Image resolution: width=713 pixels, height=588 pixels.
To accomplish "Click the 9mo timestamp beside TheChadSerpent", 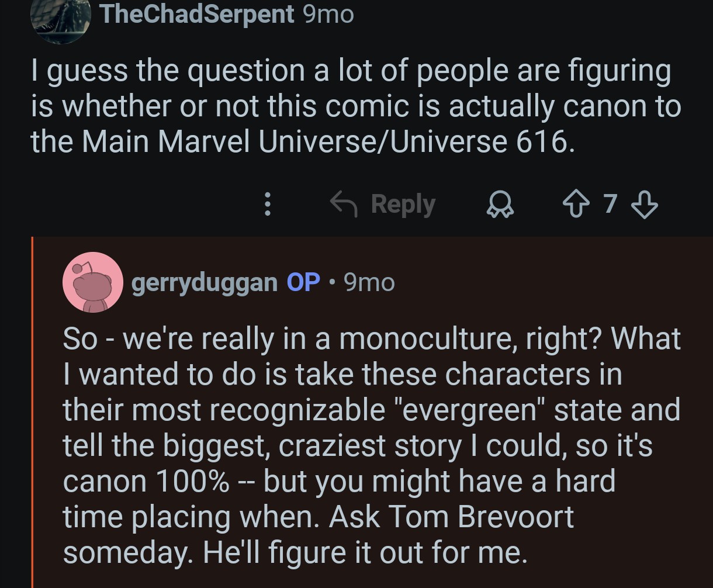I will pyautogui.click(x=329, y=14).
